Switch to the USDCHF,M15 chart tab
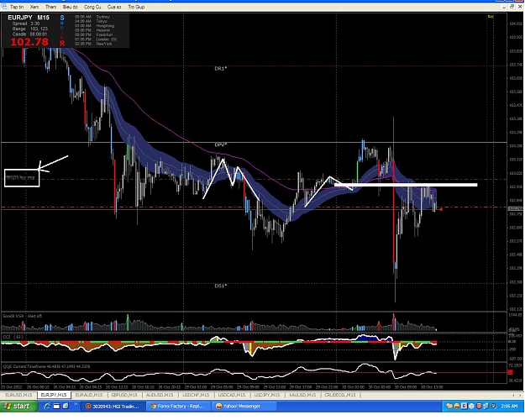 [x=196, y=395]
